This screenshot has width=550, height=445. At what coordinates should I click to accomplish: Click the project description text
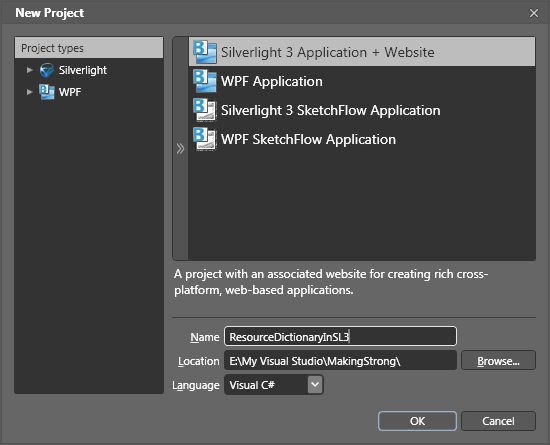point(331,282)
